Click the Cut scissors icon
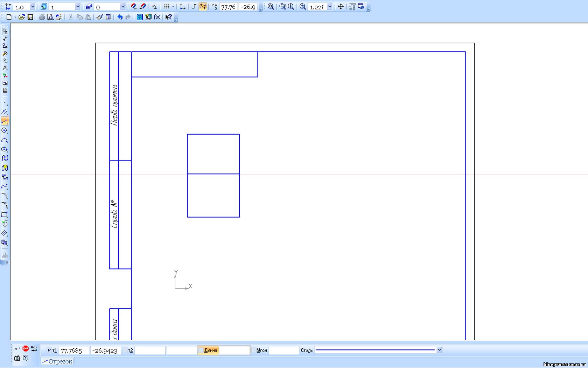This screenshot has height=368, width=588. 70,17
